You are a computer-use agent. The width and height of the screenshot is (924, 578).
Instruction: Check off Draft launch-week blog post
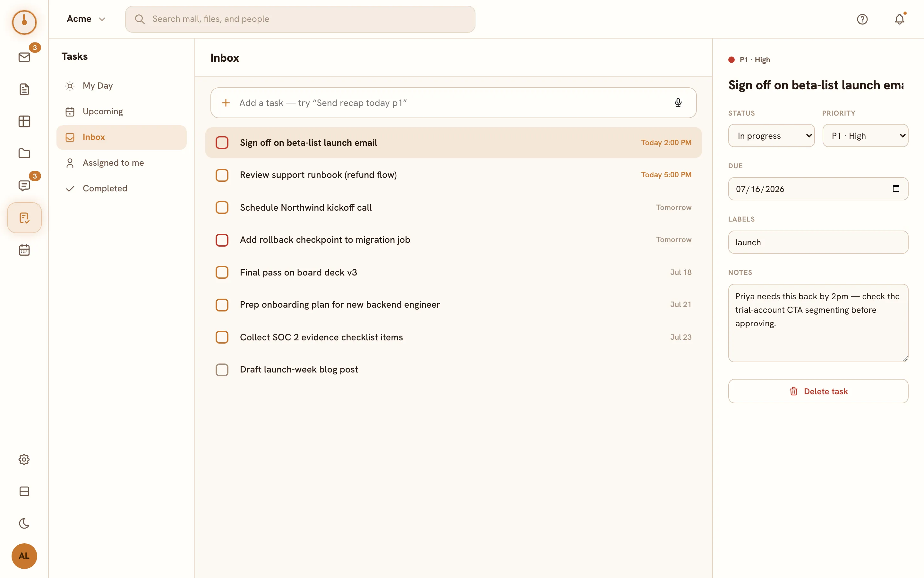222,370
